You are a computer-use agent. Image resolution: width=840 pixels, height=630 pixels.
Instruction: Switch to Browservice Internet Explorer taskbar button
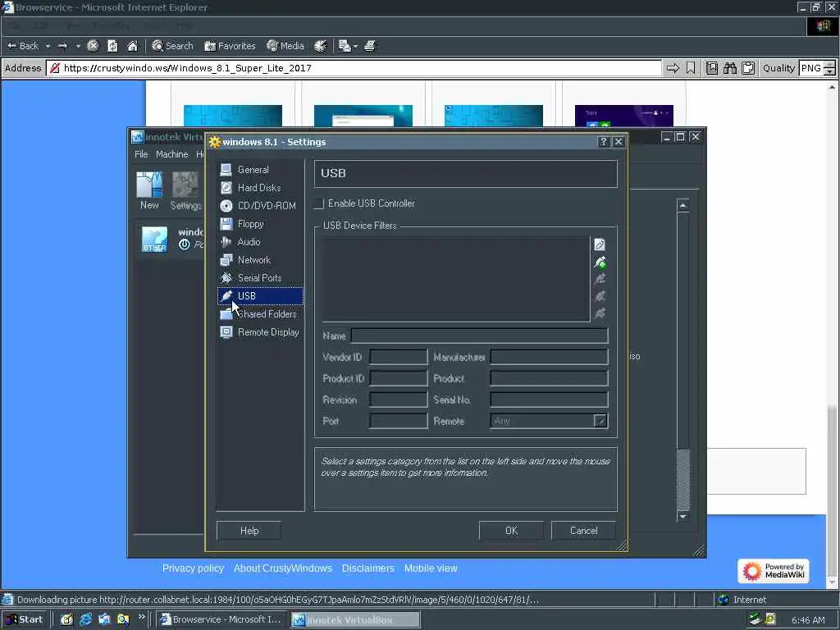point(221,620)
